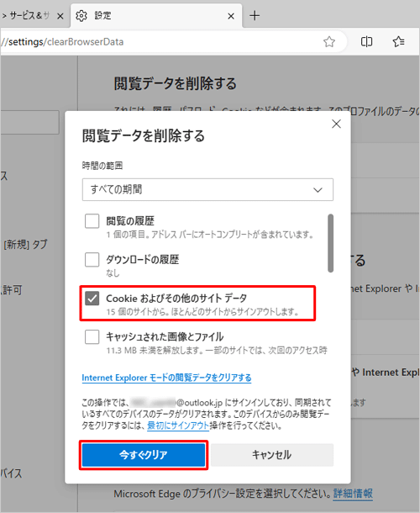
Task: Click the settings gear icon on the tab
Action: [x=81, y=15]
